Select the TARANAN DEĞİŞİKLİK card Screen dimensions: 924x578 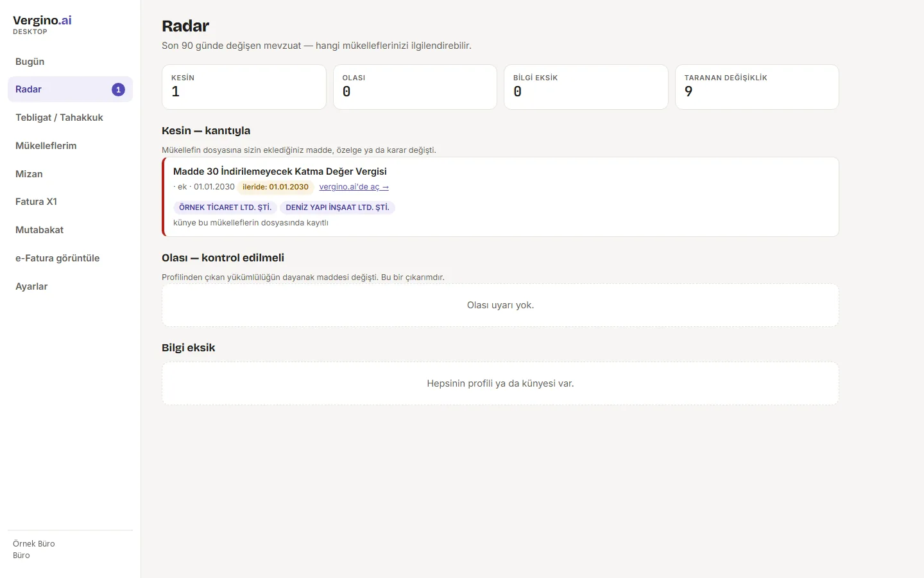coord(757,87)
